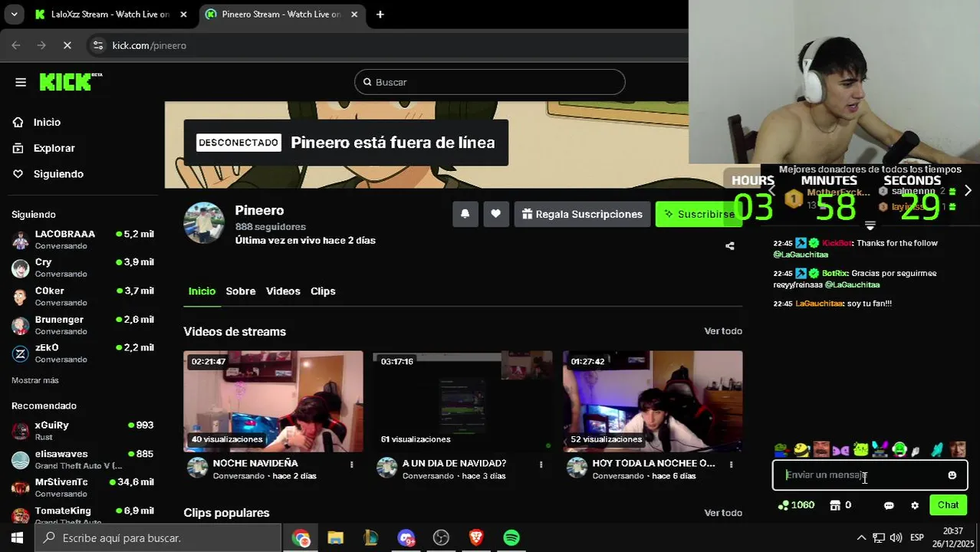Open elisawaves recommended channel
The height and width of the screenshot is (552, 980).
tap(82, 459)
